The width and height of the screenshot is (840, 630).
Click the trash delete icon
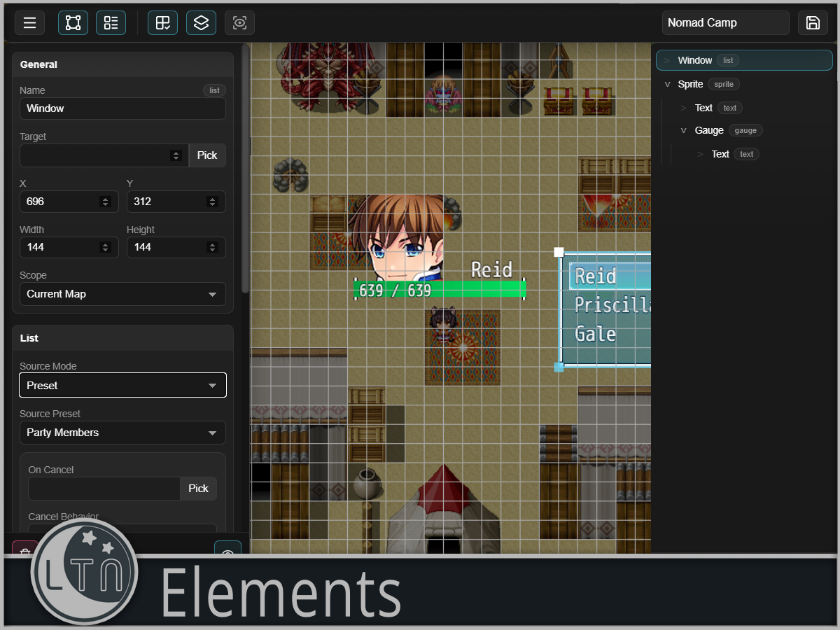tap(24, 549)
